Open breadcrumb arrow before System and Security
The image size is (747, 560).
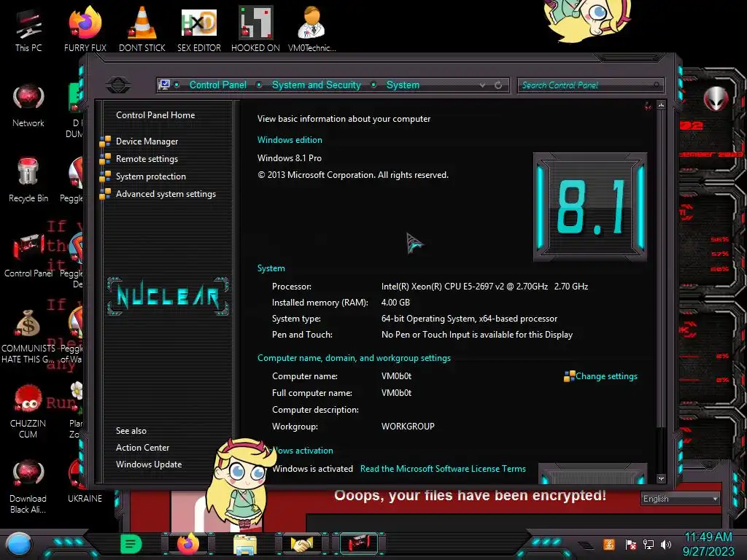pyautogui.click(x=259, y=85)
